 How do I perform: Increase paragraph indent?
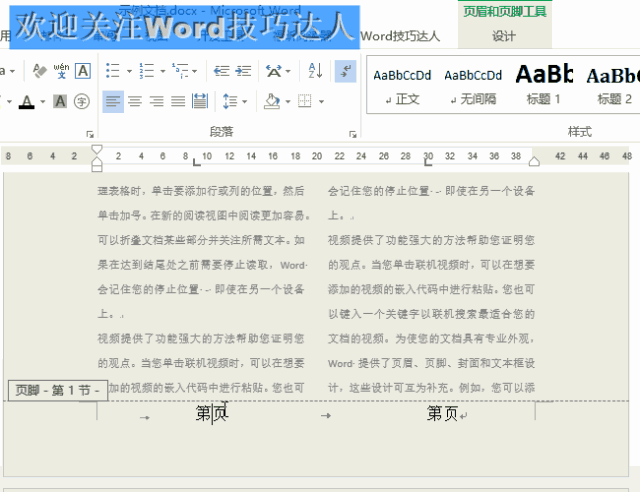(x=243, y=71)
